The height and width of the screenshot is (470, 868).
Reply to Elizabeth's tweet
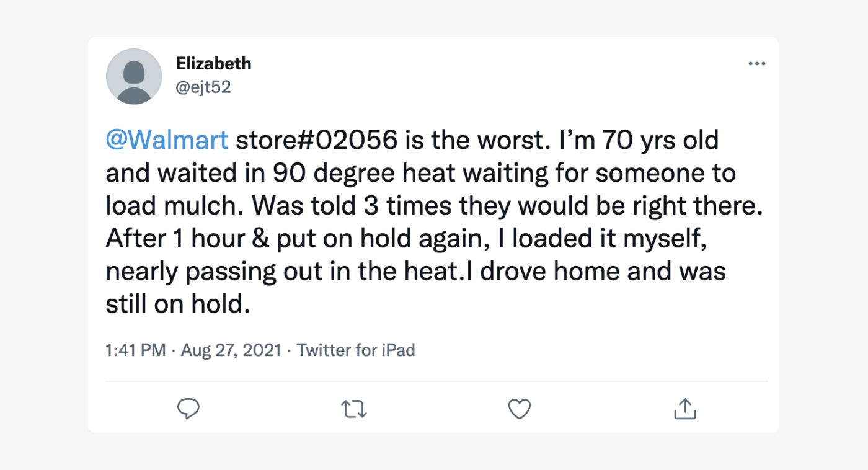[x=188, y=409]
